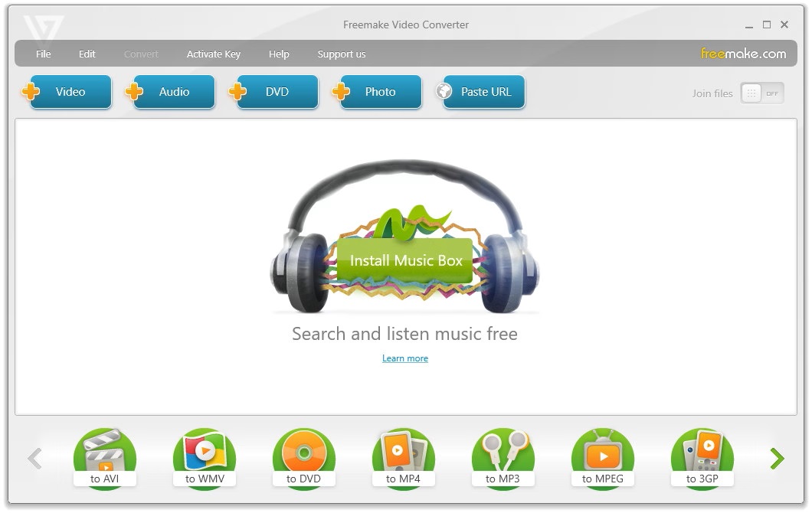The width and height of the screenshot is (812, 513).
Task: Choose the to DVD output icon
Action: pyautogui.click(x=304, y=458)
